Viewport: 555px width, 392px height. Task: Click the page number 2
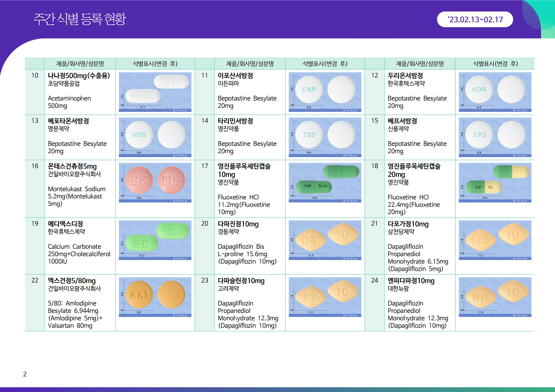25,374
